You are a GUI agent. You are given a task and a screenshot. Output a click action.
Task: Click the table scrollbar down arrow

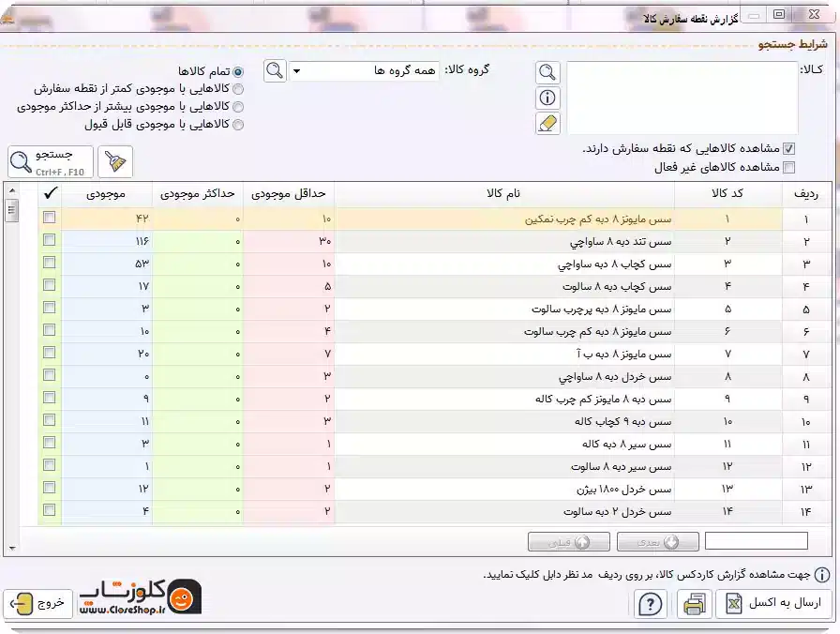[12, 549]
